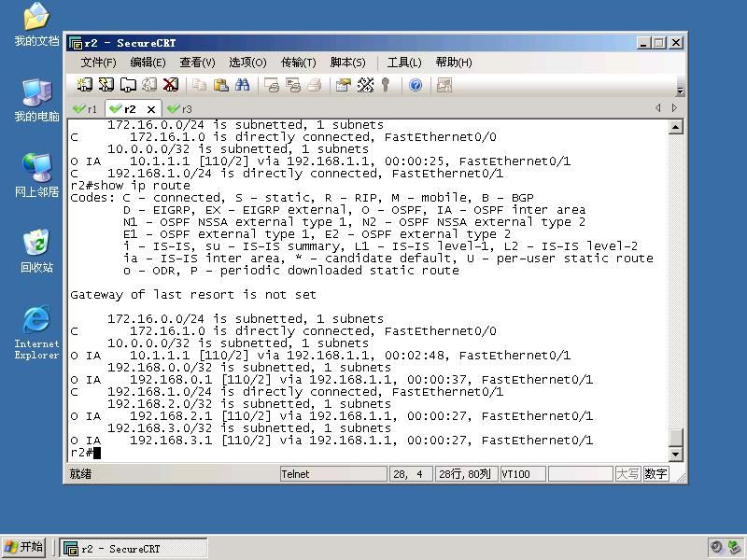Maximize the SecureCRT window
Viewport: 747px width, 560px height.
click(659, 43)
